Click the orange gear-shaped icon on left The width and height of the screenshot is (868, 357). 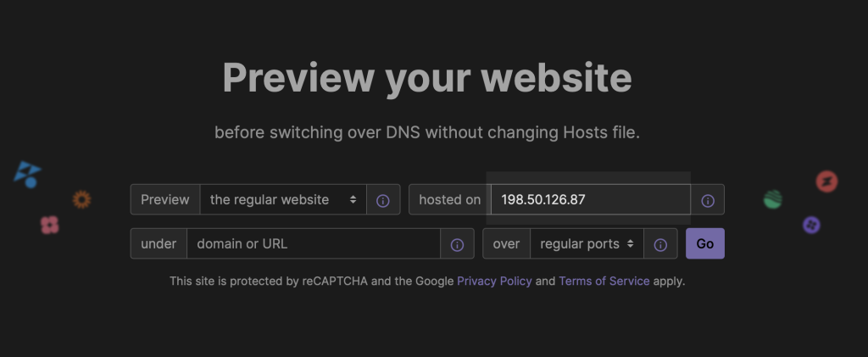81,199
